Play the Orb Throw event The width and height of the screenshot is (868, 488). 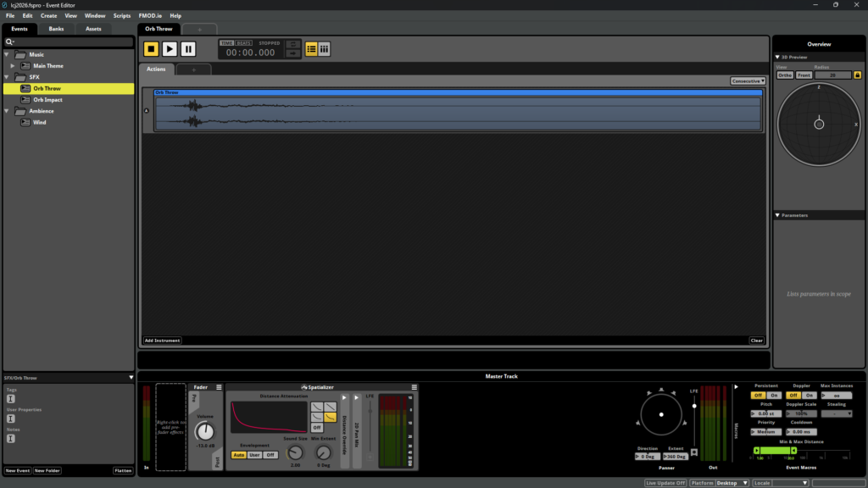tap(169, 48)
